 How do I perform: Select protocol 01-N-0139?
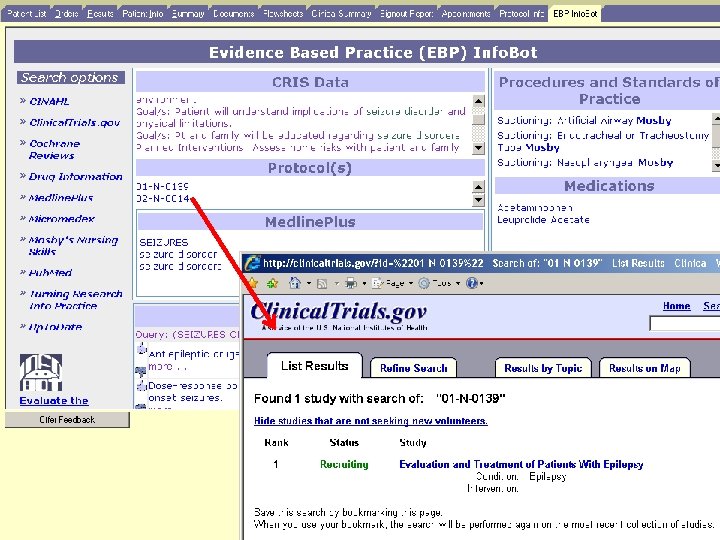163,186
